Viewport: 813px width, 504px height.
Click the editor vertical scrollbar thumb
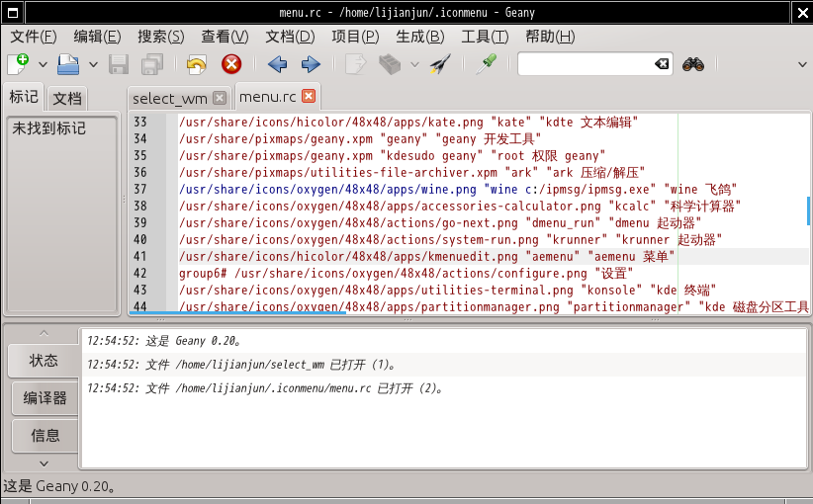coord(808,210)
